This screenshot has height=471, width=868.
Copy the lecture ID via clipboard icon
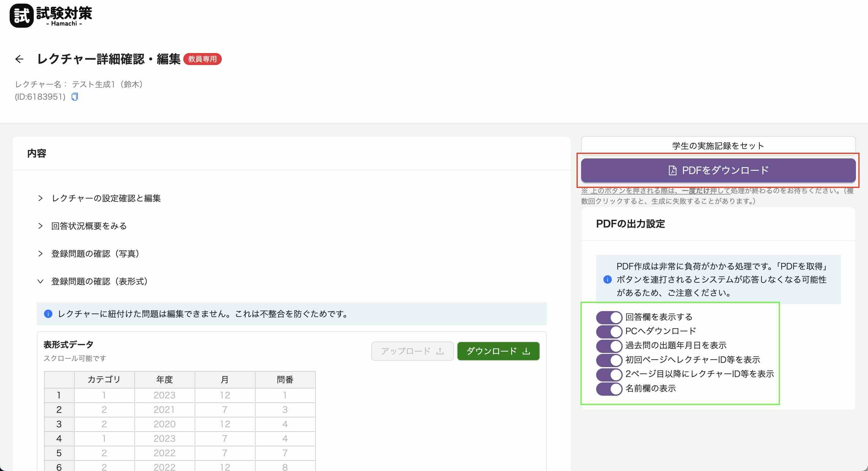point(74,97)
